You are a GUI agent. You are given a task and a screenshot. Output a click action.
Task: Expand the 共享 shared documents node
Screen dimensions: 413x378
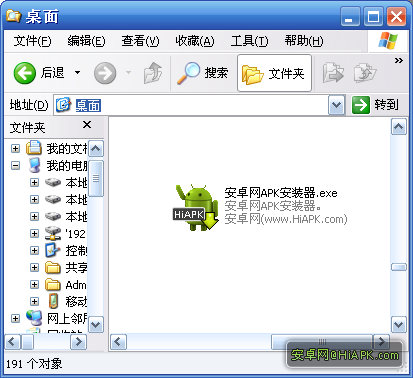34,267
